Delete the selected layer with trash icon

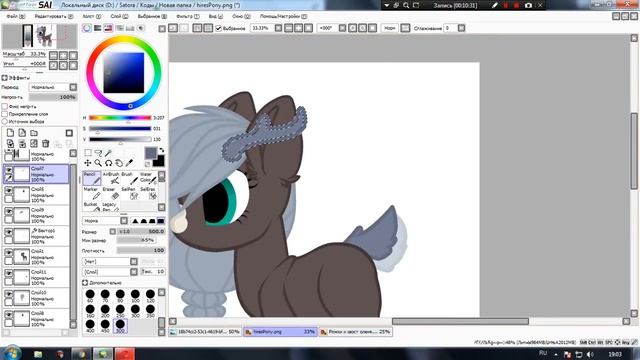(46, 144)
